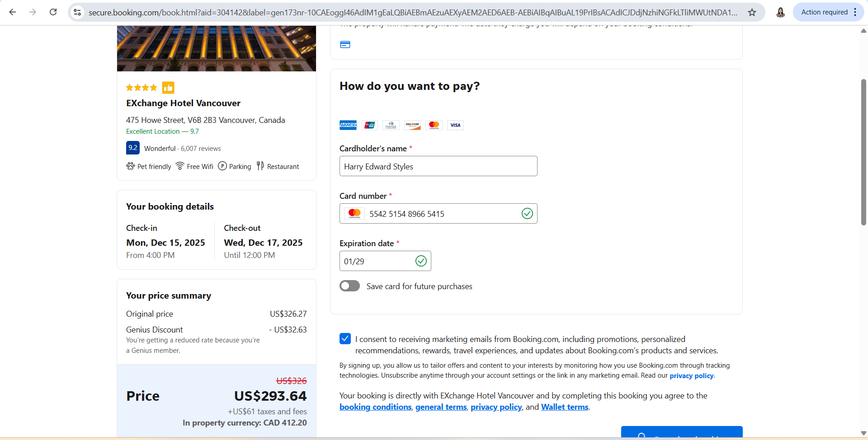Viewport: 868px width, 440px height.
Task: Click the Discover card logo
Action: 412,125
